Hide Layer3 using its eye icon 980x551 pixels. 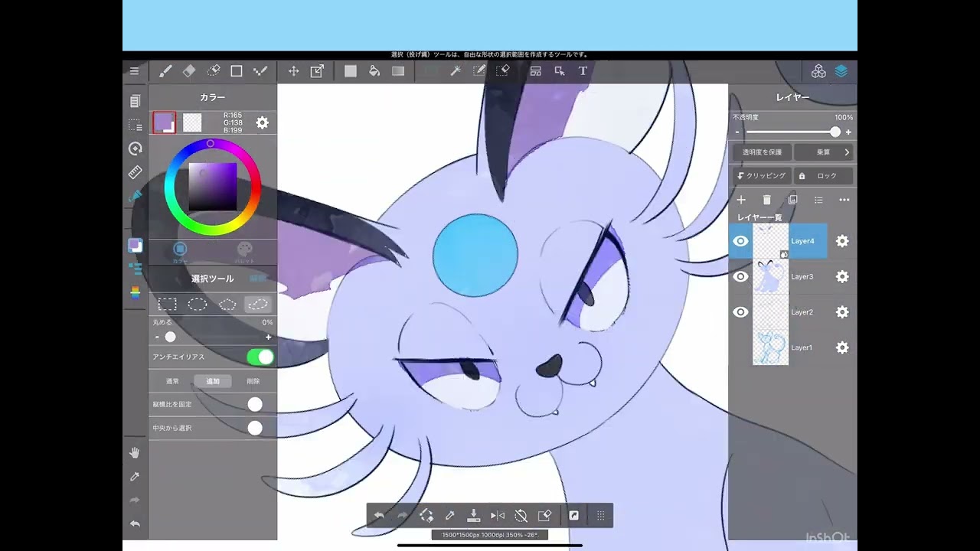[740, 276]
